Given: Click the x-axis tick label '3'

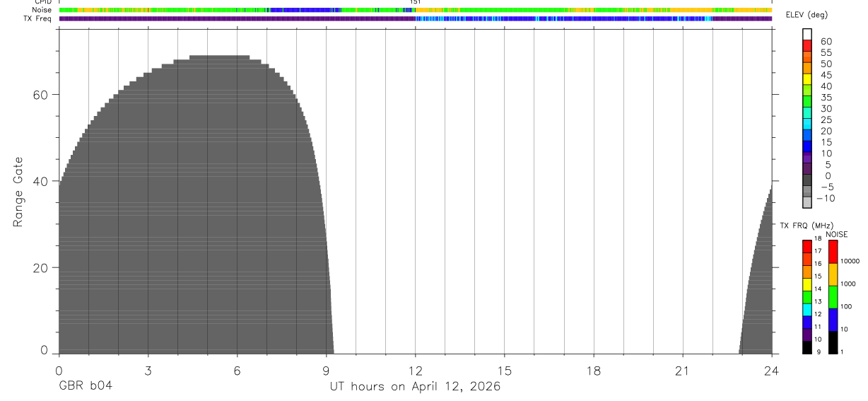Looking at the screenshot, I should pos(148,371).
